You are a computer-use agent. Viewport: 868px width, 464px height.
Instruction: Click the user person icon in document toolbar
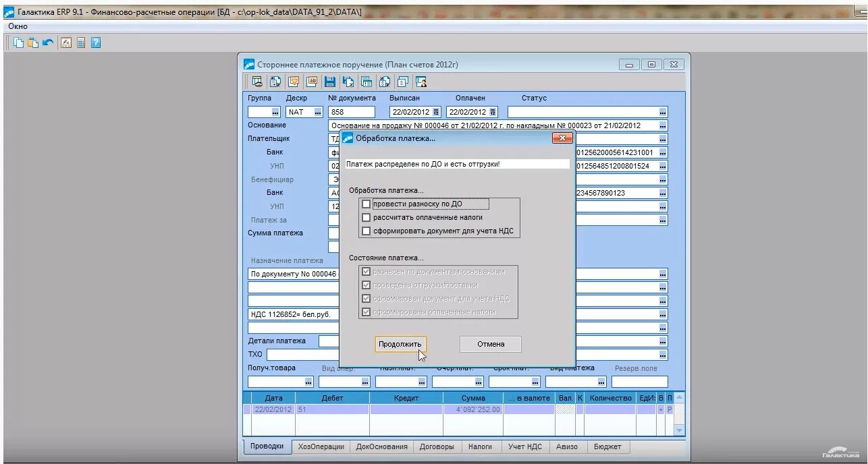(421, 82)
